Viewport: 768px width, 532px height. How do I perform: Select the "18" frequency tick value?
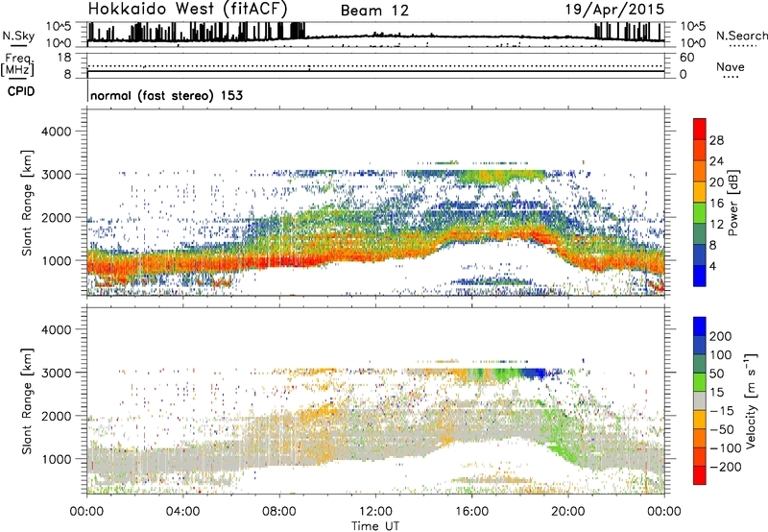tap(64, 58)
